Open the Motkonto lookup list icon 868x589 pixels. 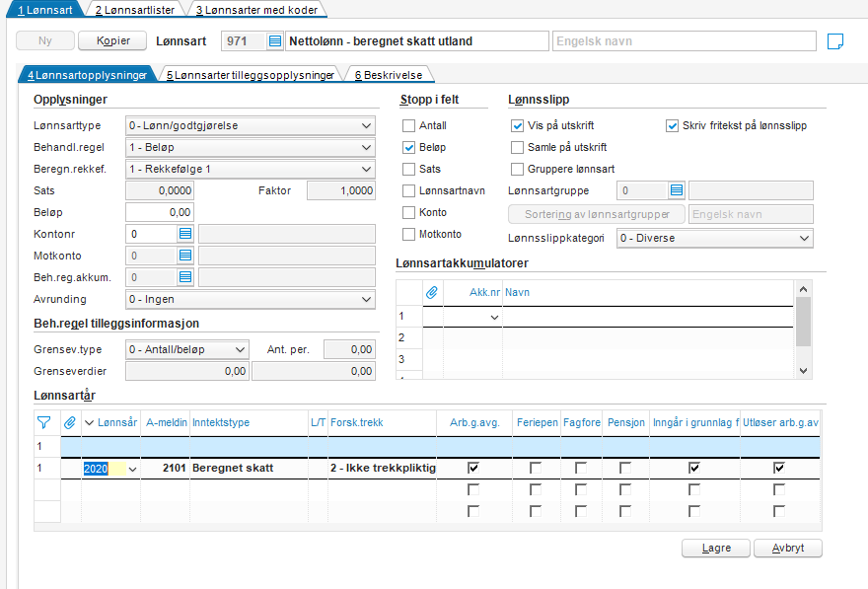[185, 256]
